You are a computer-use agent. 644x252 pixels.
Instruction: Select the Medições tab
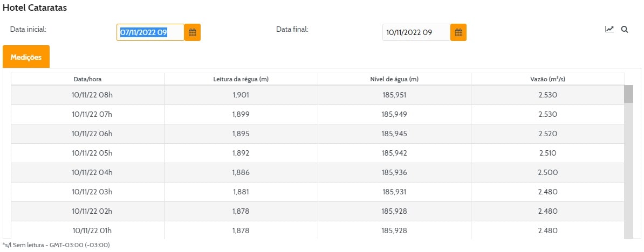tap(26, 57)
